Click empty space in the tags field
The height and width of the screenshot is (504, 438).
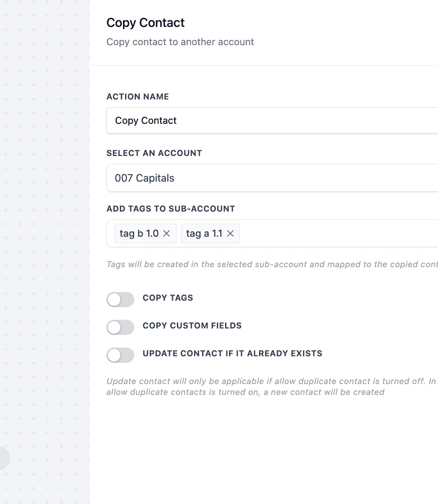pyautogui.click(x=338, y=234)
